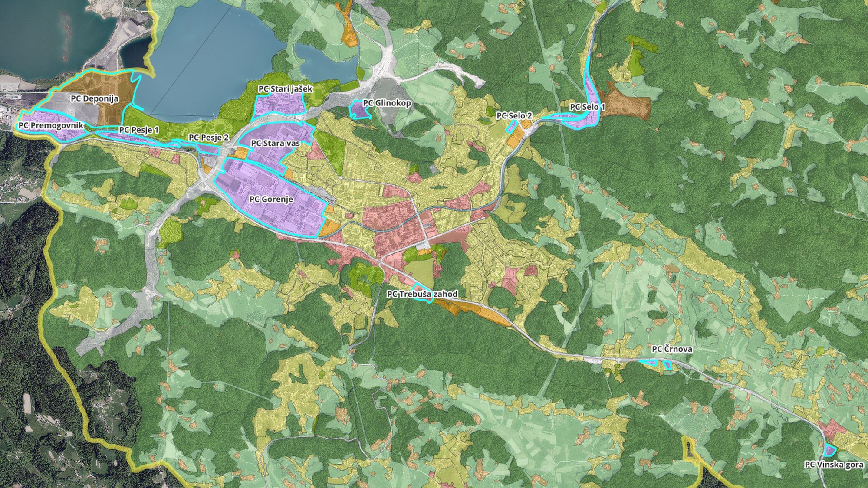Select the PC Premogovnik zone label
The width and height of the screenshot is (868, 488).
pos(51,125)
